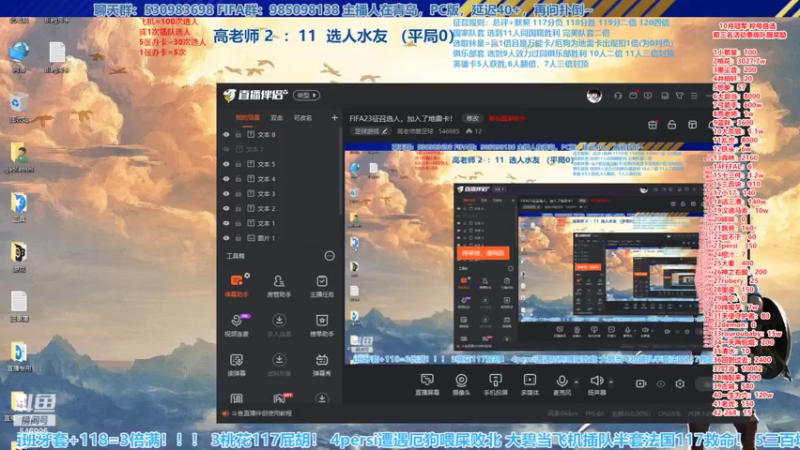Image resolution: width=800 pixels, height=450 pixels.
Task: Open the recycle bin desktop icon
Action: pyautogui.click(x=18, y=108)
